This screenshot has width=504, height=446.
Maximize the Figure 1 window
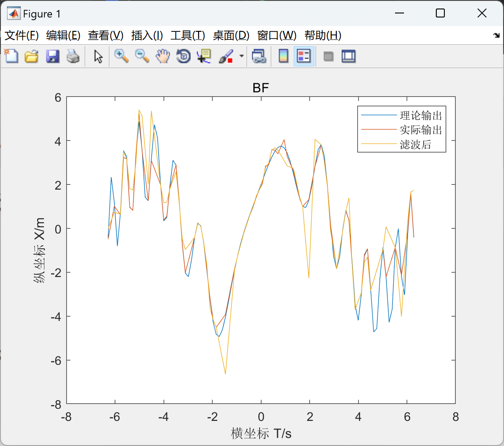pos(440,13)
